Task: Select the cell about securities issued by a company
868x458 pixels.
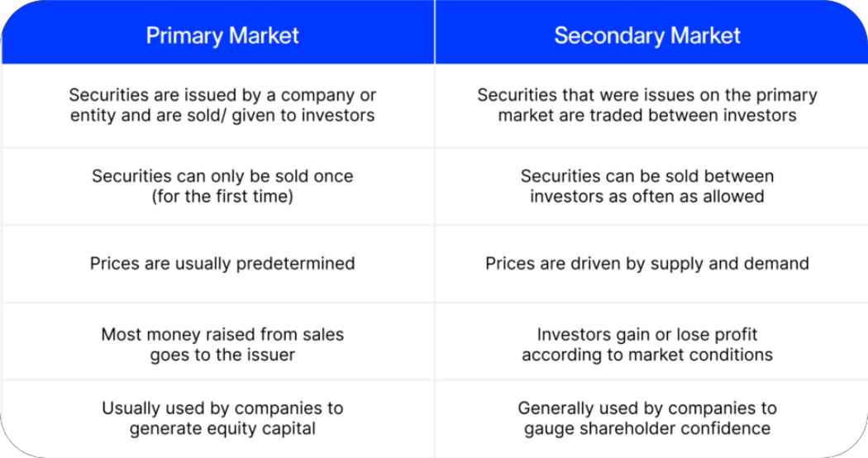Action: [218, 106]
